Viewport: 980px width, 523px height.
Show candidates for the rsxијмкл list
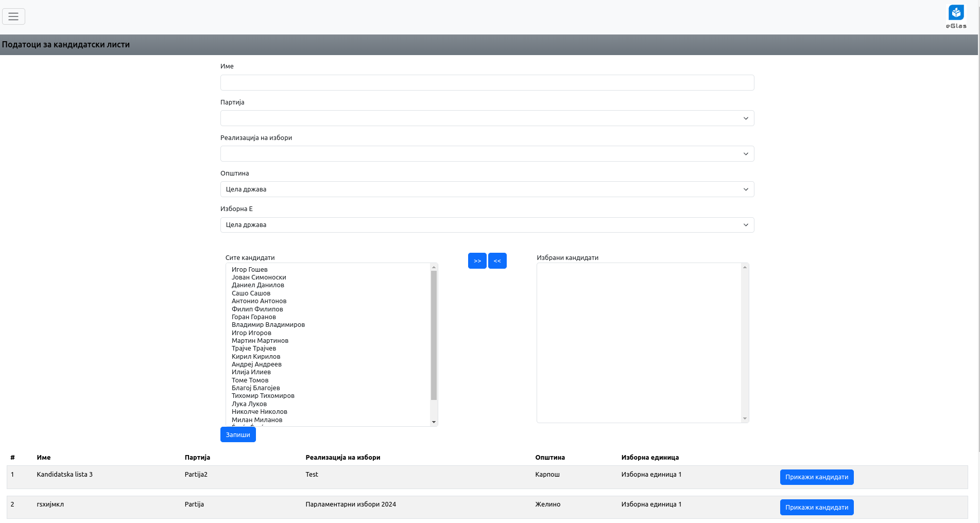pyautogui.click(x=816, y=508)
